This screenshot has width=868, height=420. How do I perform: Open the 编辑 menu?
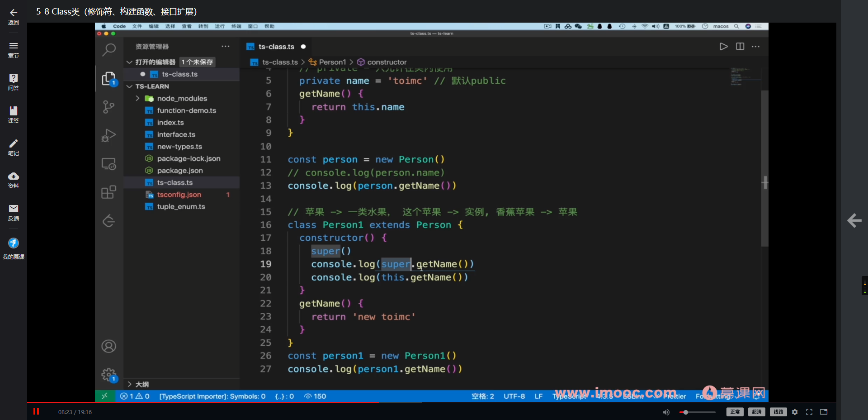[x=154, y=26]
